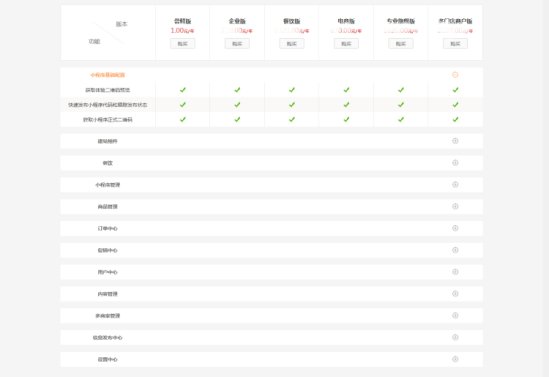
Task: Click 购买 under 多门店商户版
Action: [455, 44]
